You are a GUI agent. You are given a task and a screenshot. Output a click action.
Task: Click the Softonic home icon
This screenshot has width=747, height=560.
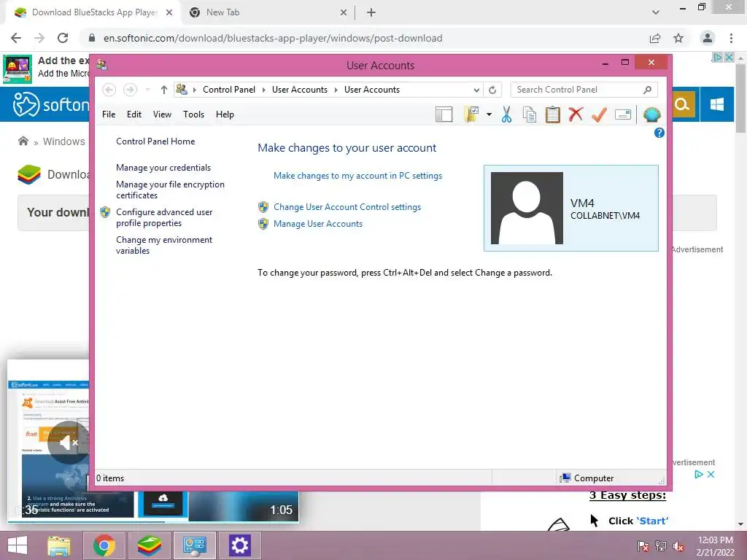click(x=23, y=141)
